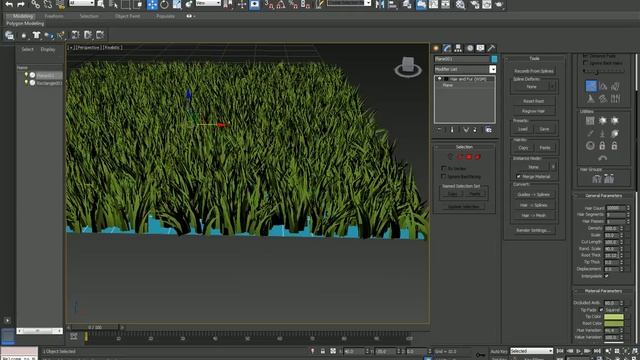Viewport: 640px width, 360px height.
Task: Click the teapot Render icon
Action: pyautogui.click(x=499, y=4)
